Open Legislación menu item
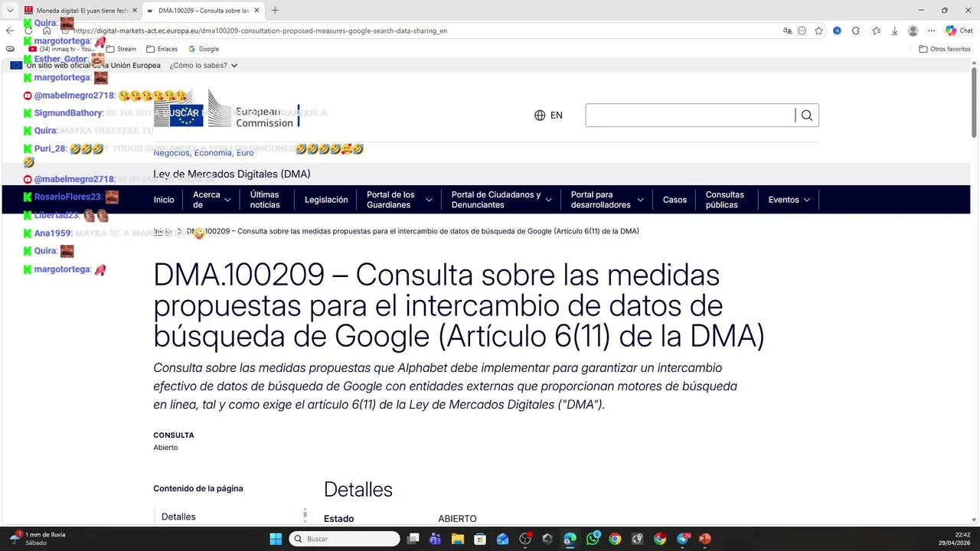Image resolution: width=980 pixels, height=551 pixels. [x=326, y=200]
